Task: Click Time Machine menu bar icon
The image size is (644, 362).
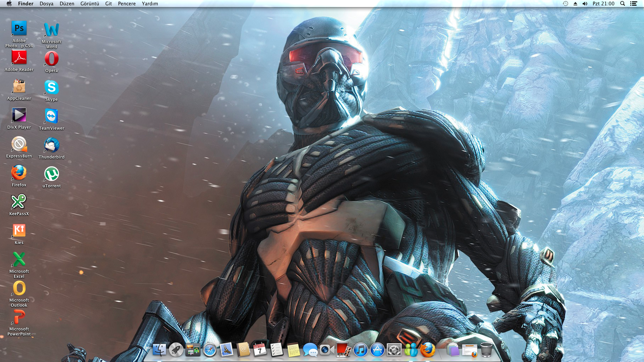Action: [566, 4]
